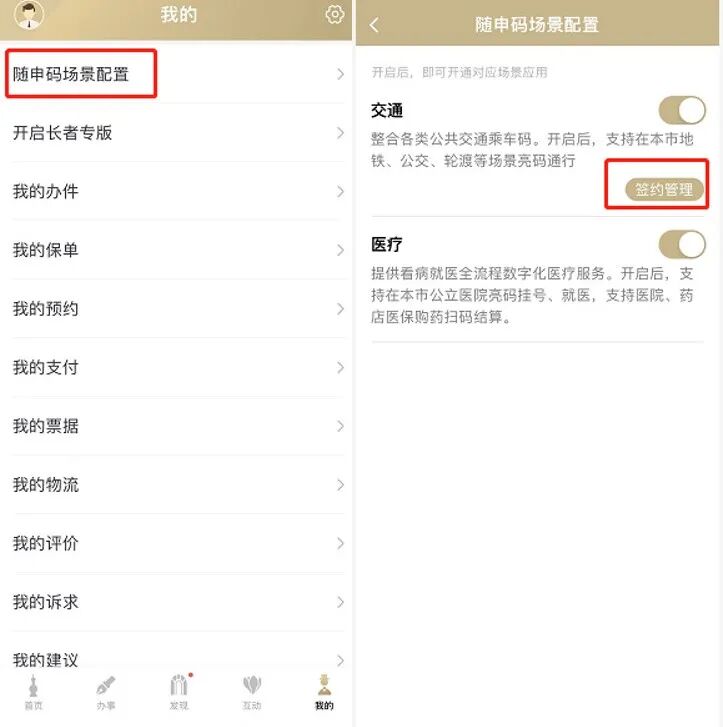Toggle the 医疗 switch
This screenshot has height=727, width=723.
click(x=682, y=244)
